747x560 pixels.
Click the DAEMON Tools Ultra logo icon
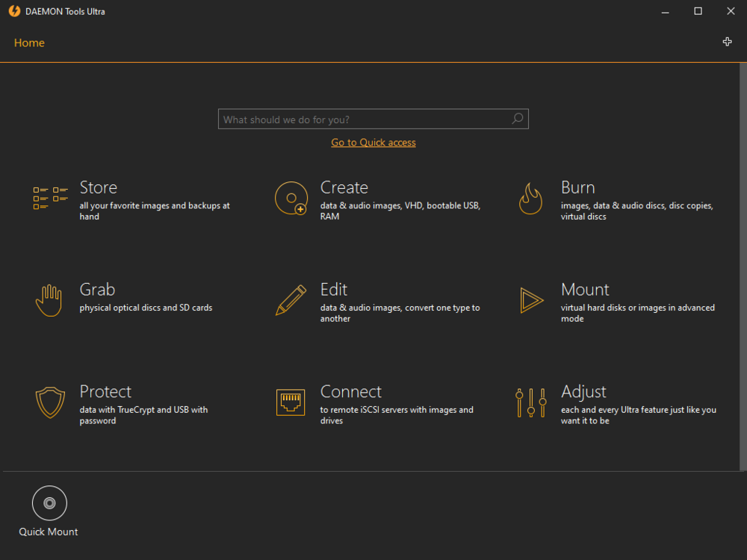(13, 11)
